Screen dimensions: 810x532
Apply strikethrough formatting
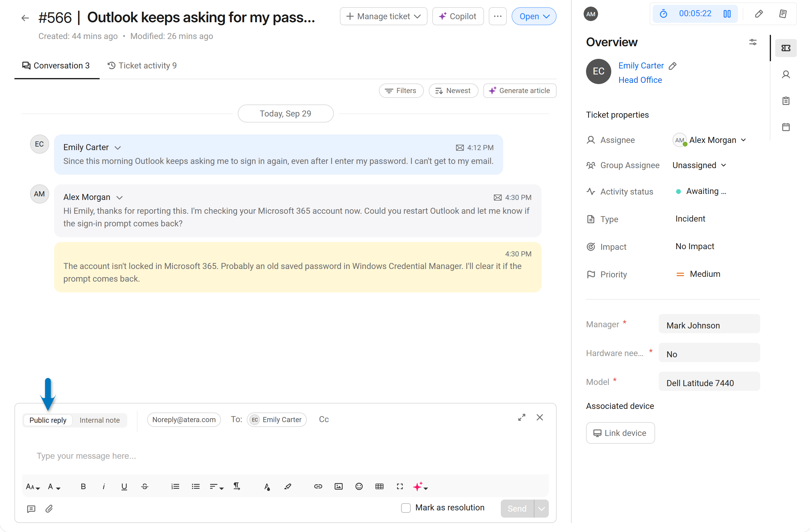(x=144, y=486)
